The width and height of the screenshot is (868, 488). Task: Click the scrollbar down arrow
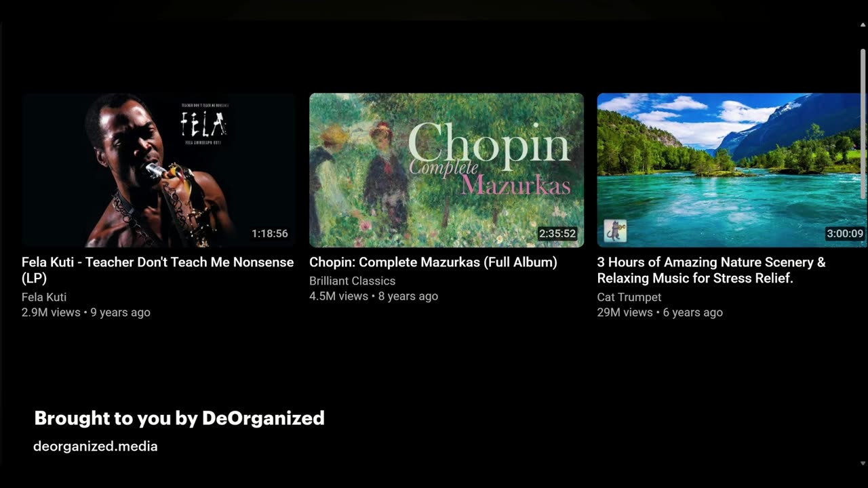tap(863, 464)
